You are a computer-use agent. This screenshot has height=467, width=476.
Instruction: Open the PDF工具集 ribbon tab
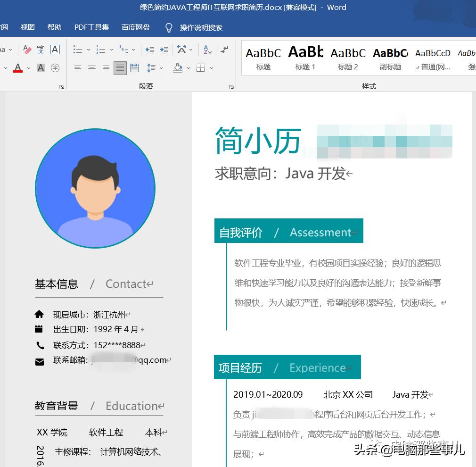point(91,27)
